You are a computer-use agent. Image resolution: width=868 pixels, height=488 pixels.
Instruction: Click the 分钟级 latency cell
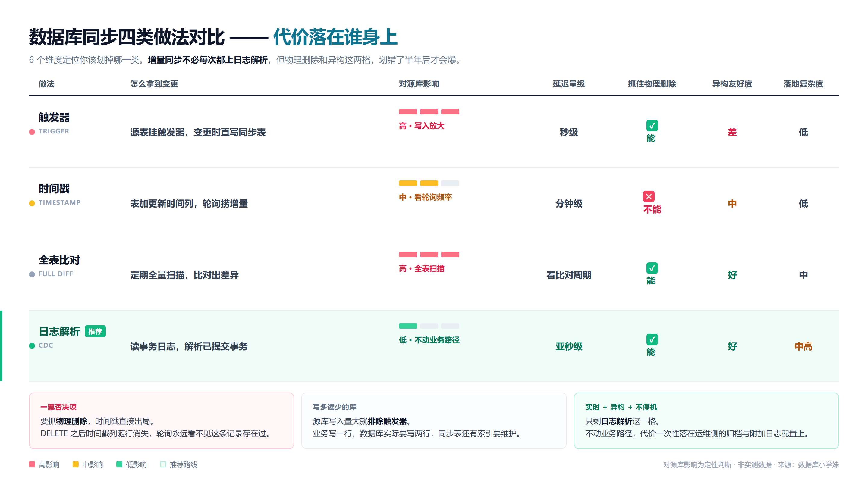pyautogui.click(x=569, y=203)
